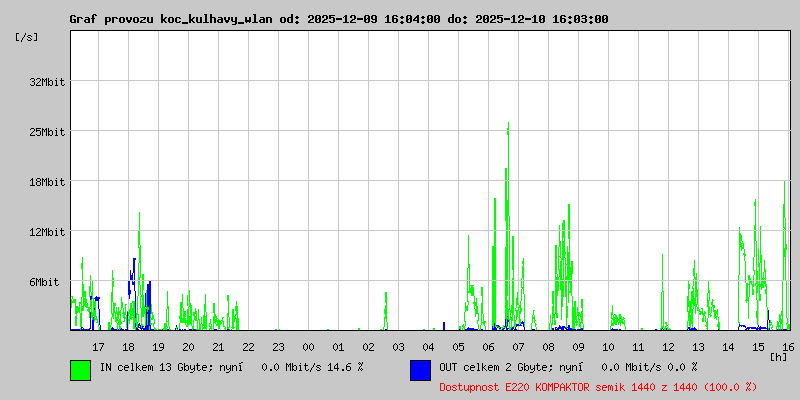
Task: Click the '20' hour tick label
Action: coord(188,347)
